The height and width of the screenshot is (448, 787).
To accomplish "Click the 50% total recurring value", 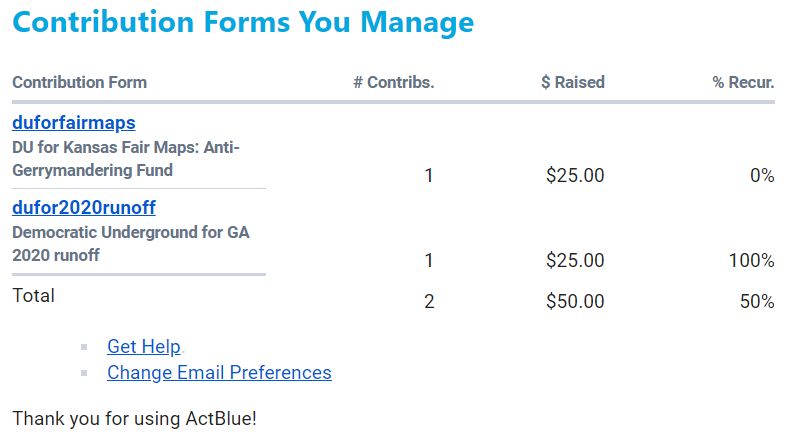I will [757, 301].
